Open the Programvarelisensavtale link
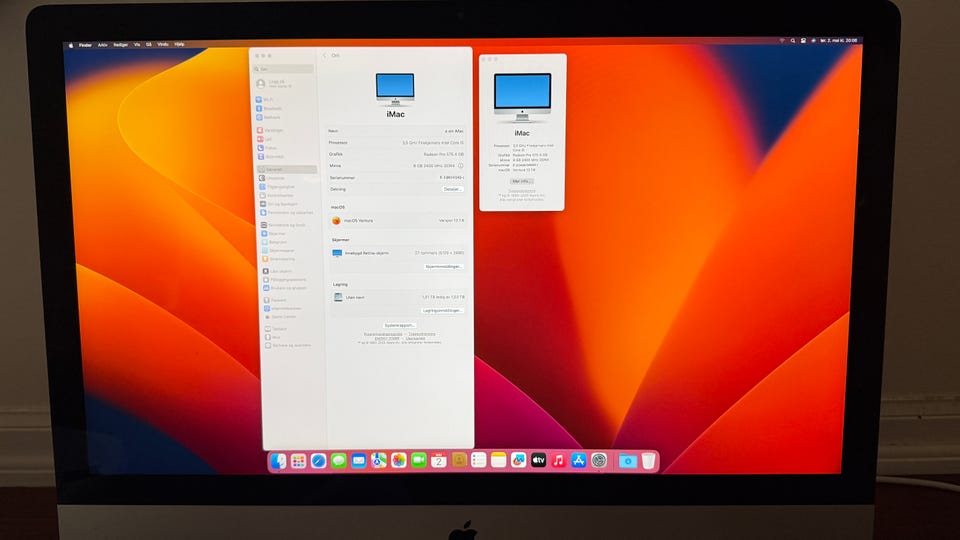The image size is (960, 540). [383, 334]
